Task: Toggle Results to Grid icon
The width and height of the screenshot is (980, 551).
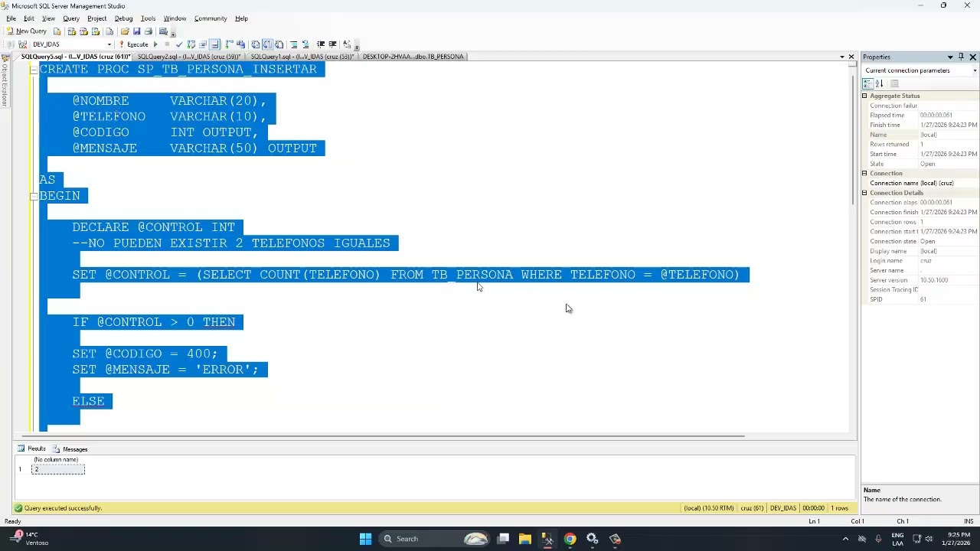Action: pyautogui.click(x=267, y=44)
